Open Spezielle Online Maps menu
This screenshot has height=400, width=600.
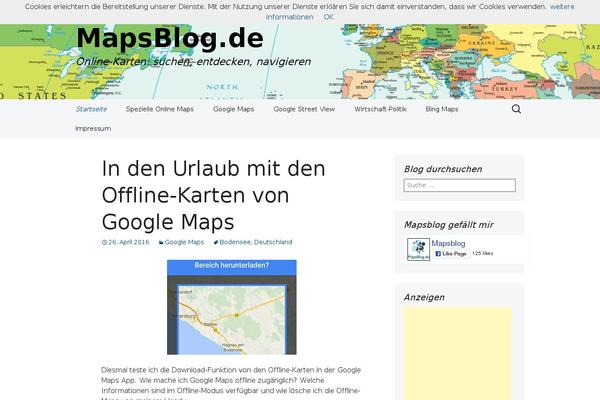tap(160, 109)
